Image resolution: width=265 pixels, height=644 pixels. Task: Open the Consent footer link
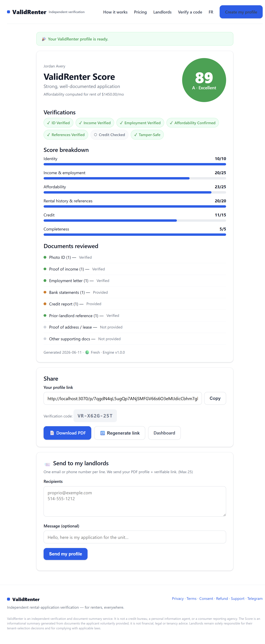coord(206,599)
